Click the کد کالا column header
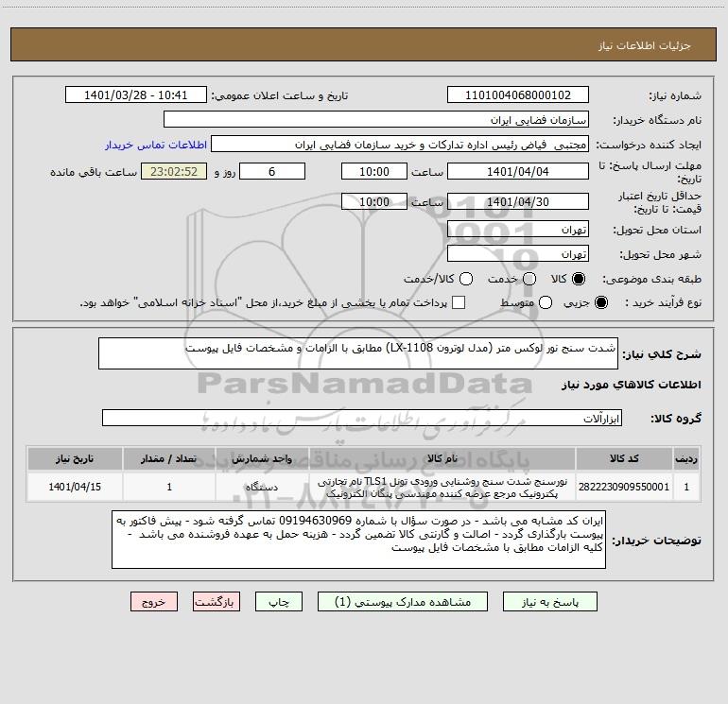The image size is (728, 704). [624, 458]
